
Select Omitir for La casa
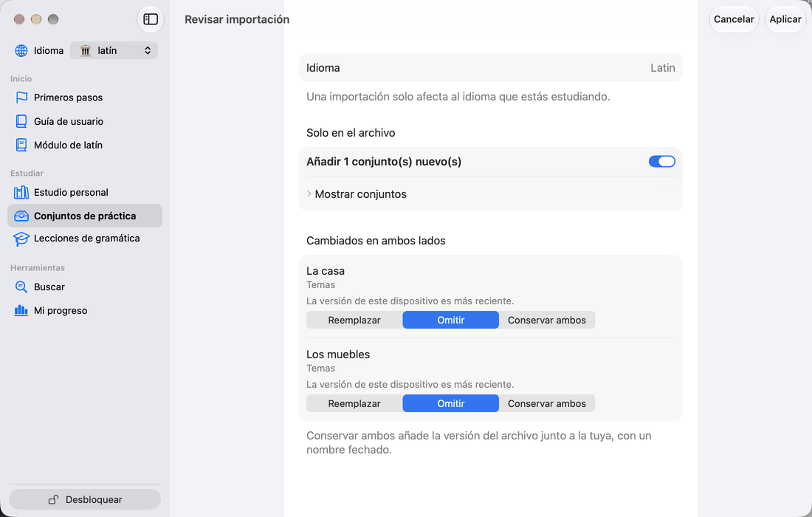pyautogui.click(x=450, y=320)
